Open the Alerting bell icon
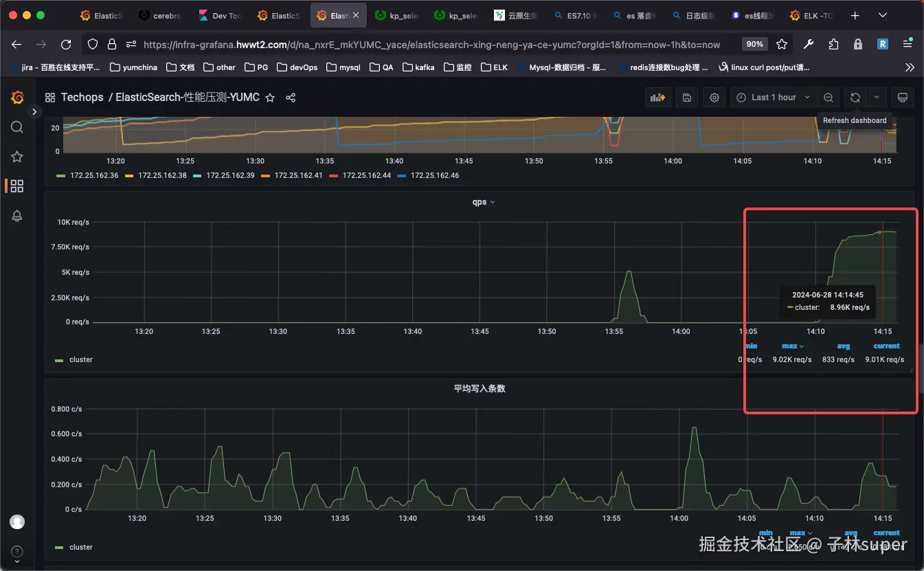The height and width of the screenshot is (571, 924). coord(17,216)
